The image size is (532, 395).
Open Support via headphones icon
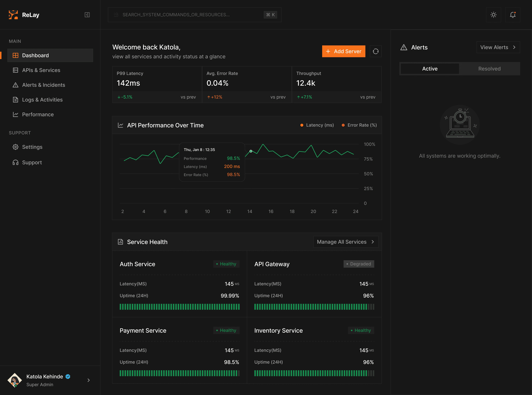point(16,163)
